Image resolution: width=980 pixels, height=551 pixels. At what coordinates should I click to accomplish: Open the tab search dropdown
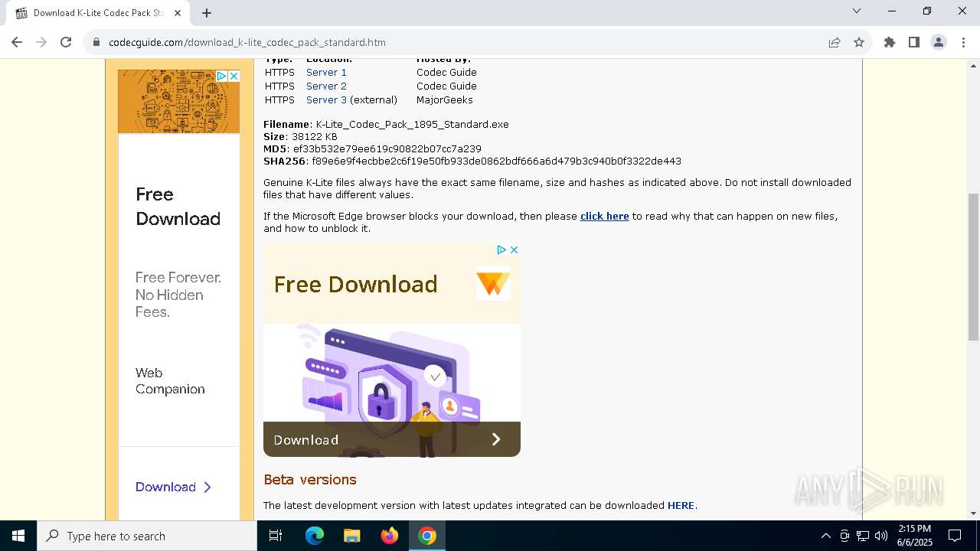[x=857, y=11]
